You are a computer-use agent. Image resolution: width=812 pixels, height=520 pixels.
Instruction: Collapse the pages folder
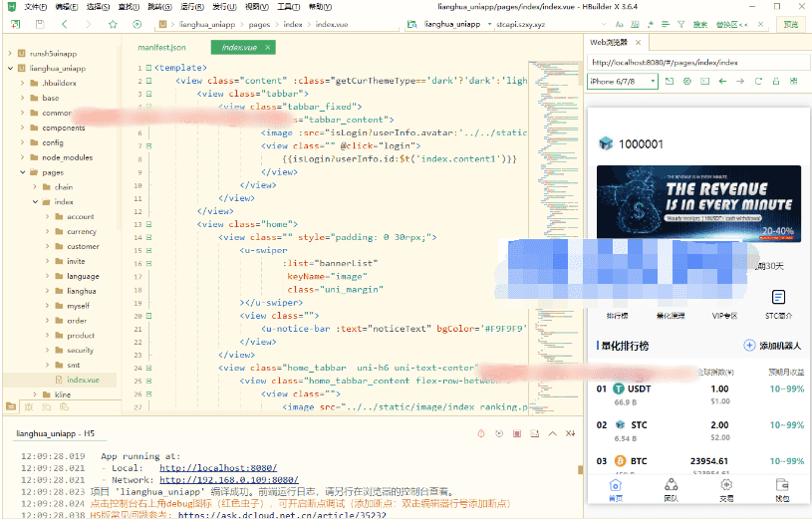23,172
